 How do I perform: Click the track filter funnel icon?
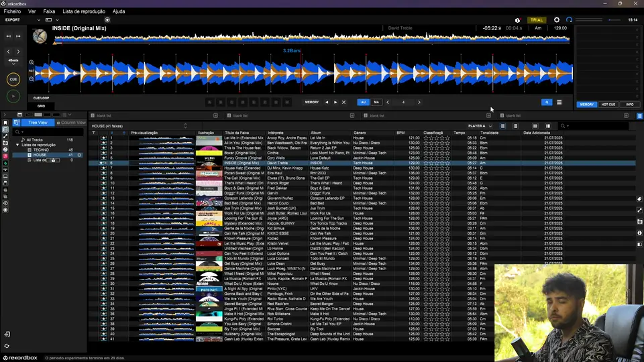[94, 133]
